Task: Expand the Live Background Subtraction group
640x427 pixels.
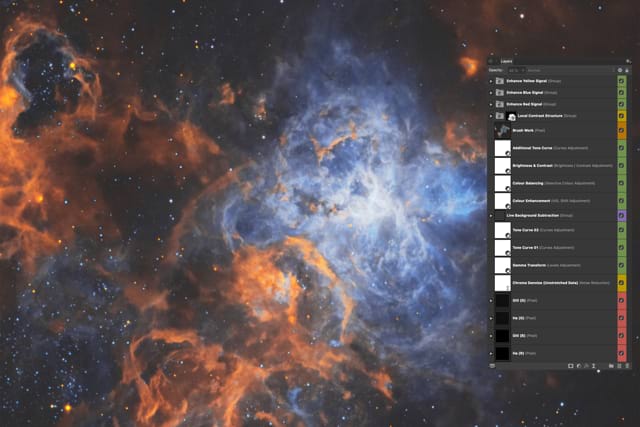Action: 491,215
